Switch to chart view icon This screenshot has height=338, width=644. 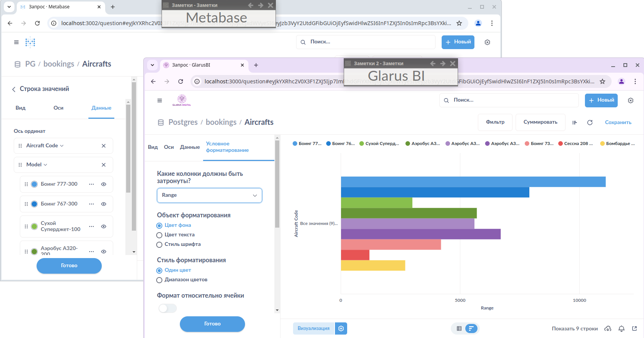coord(471,328)
